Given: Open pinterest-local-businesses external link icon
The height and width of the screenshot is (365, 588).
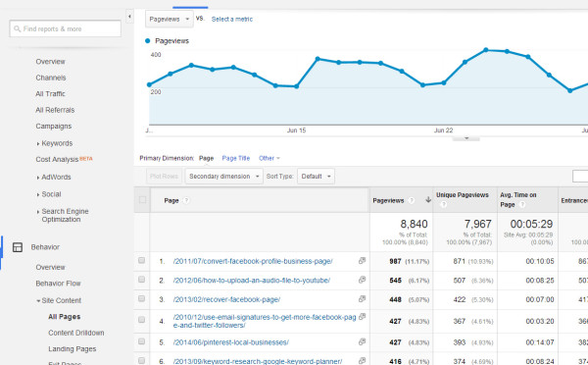Looking at the screenshot, I should (362, 341).
